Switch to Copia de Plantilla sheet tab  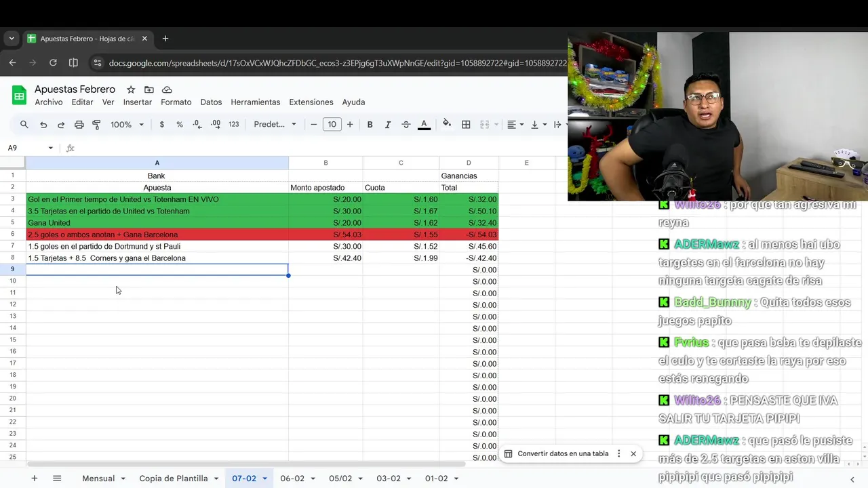[174, 479]
